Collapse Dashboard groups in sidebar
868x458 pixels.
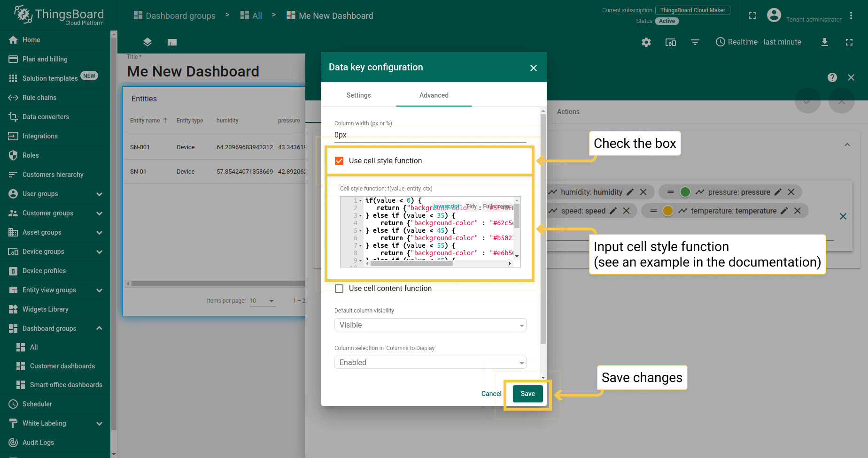99,328
